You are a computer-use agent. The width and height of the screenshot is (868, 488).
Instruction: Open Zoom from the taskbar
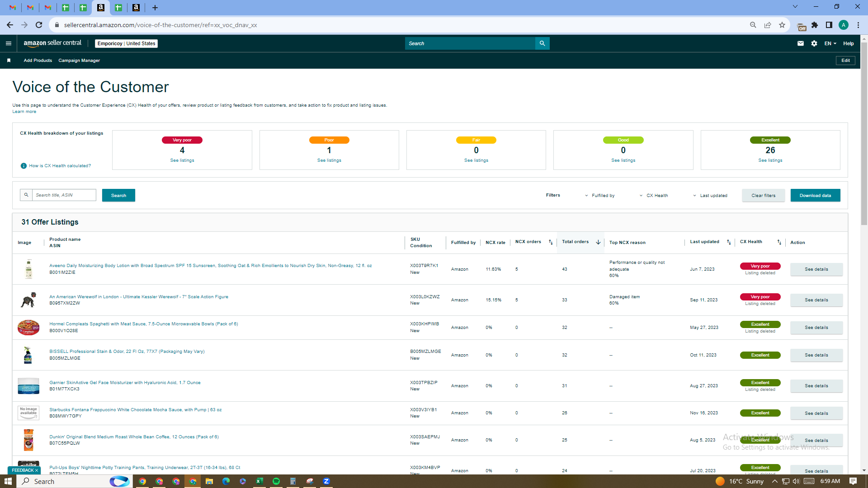point(326,481)
